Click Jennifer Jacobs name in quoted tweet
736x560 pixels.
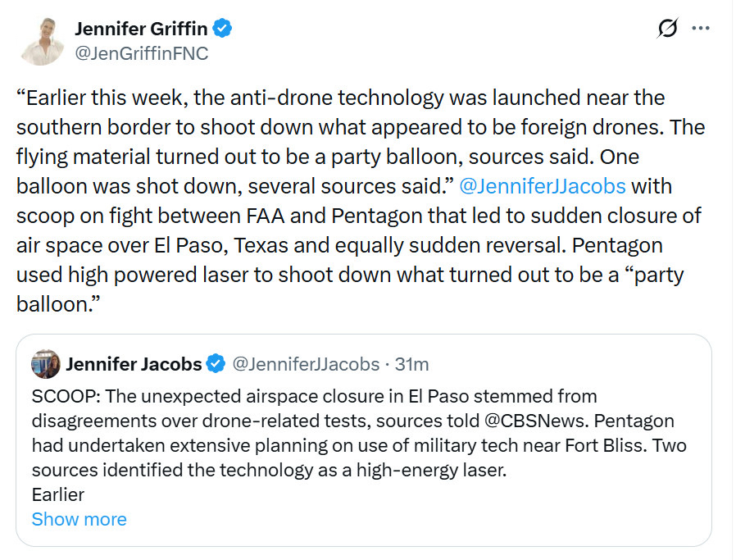[x=134, y=363]
